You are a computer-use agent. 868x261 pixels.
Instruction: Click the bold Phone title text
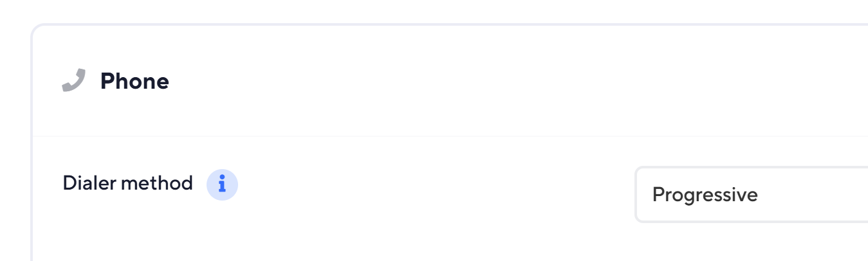pos(134,82)
